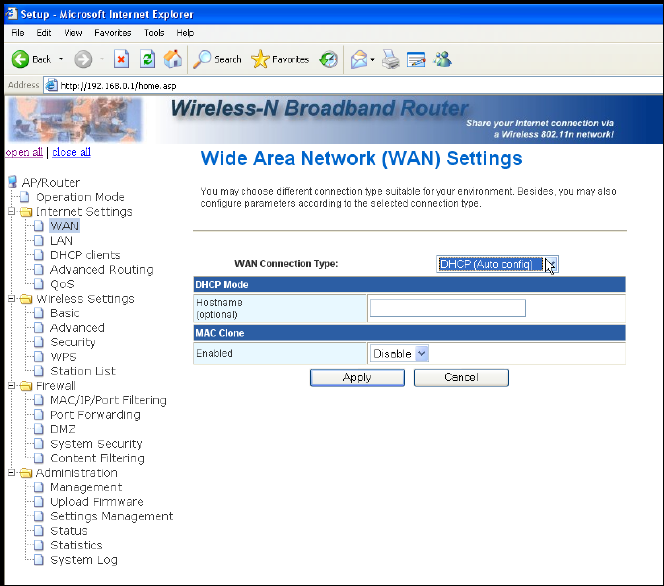664x586 pixels.
Task: Click the page icon beside Status
Action: tap(39, 531)
